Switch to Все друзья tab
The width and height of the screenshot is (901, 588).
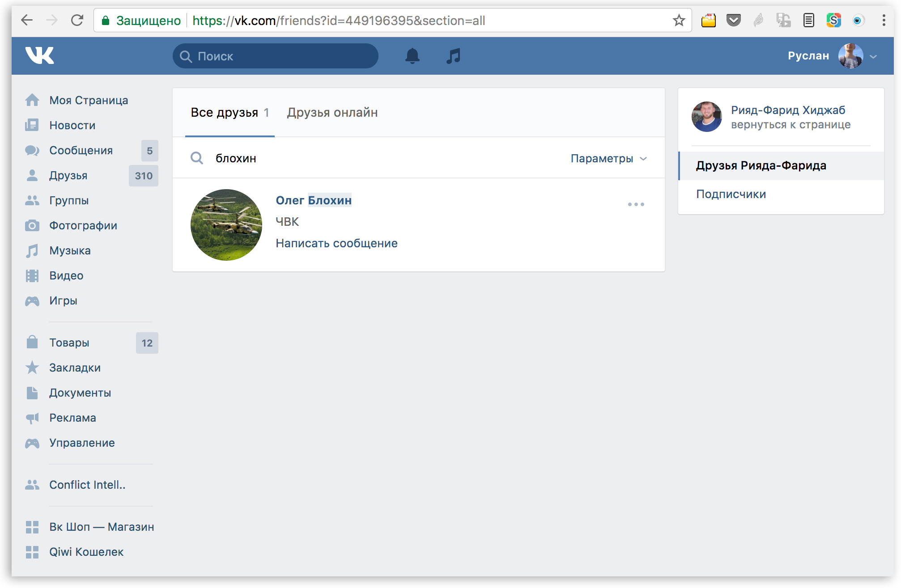pos(229,113)
